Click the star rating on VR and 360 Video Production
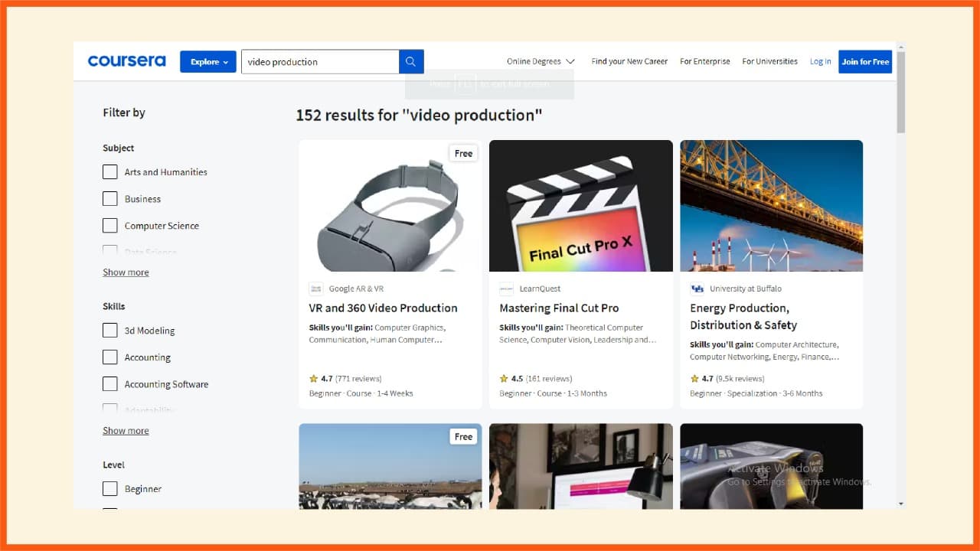 (x=314, y=378)
